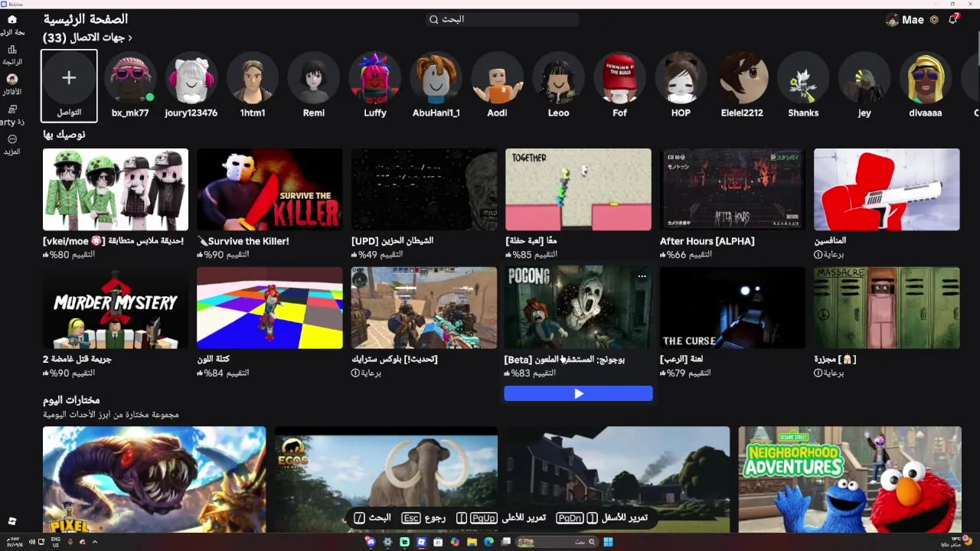Click the جريمة قتل غامضة 2 title

(77, 359)
